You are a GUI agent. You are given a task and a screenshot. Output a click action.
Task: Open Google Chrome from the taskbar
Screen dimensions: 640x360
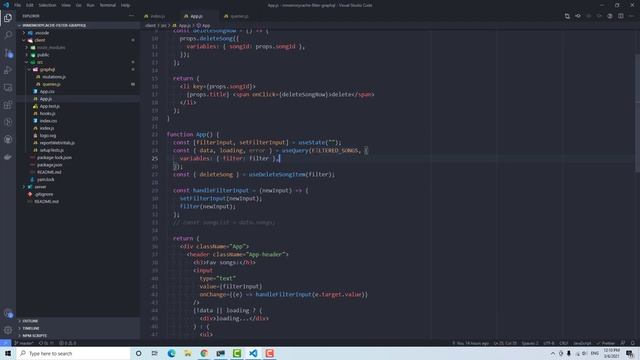tap(204, 353)
